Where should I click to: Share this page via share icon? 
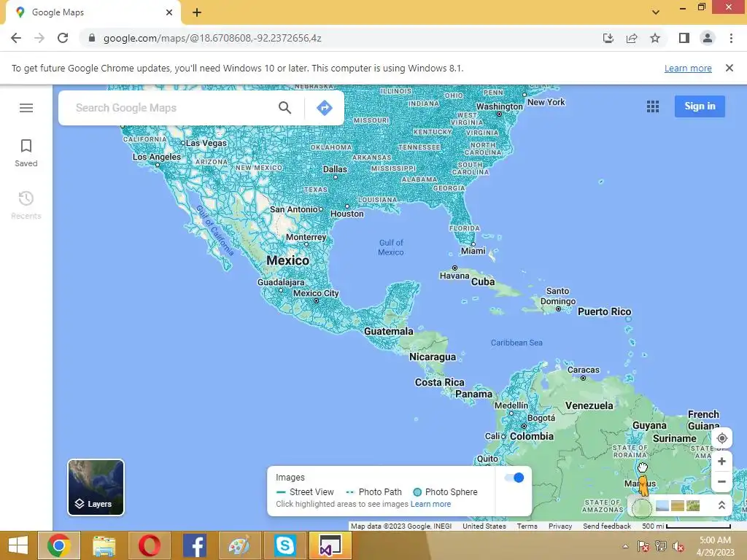[632, 38]
